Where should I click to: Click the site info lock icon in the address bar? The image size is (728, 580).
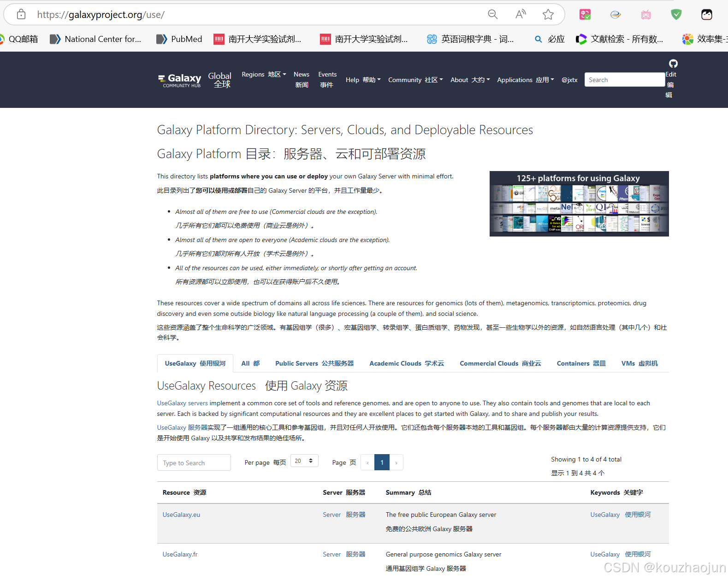click(21, 14)
